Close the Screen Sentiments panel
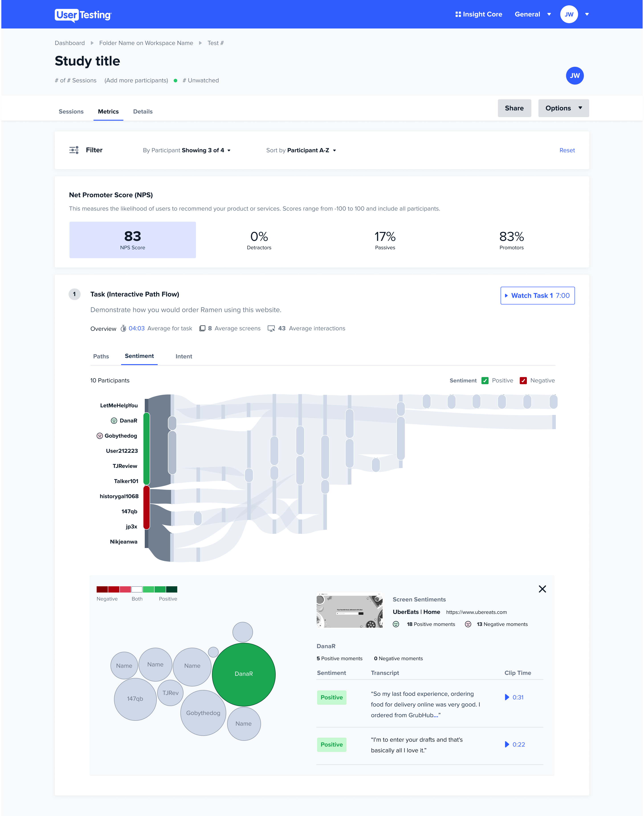 tap(542, 589)
